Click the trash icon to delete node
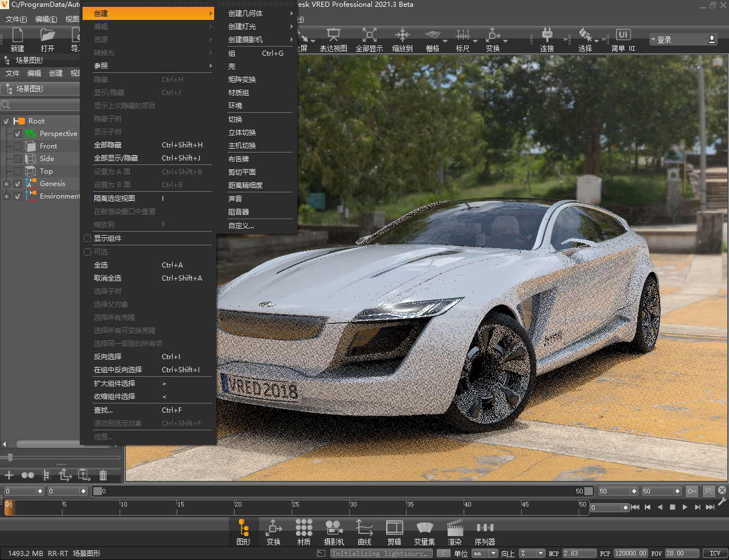The height and width of the screenshot is (560, 729). coord(103,475)
